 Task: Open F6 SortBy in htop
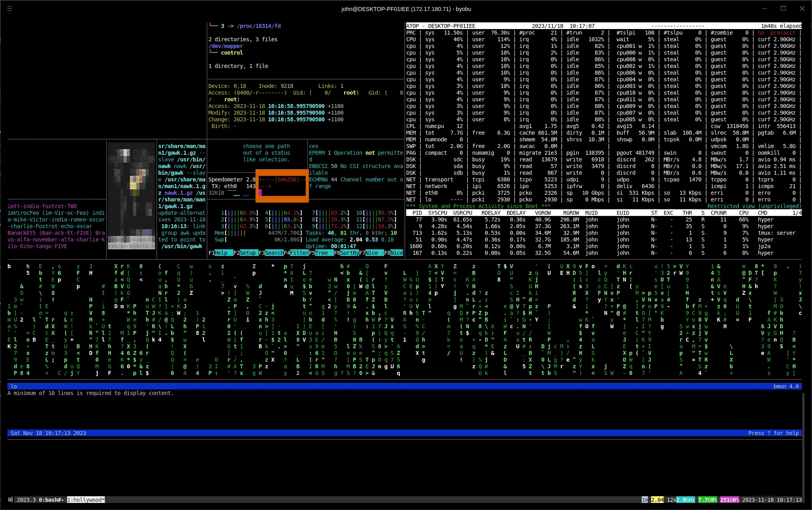pyautogui.click(x=347, y=253)
